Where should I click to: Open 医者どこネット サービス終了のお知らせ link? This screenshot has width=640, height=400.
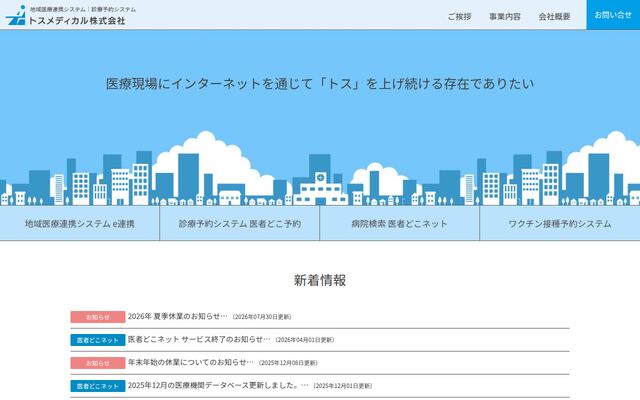(199, 339)
